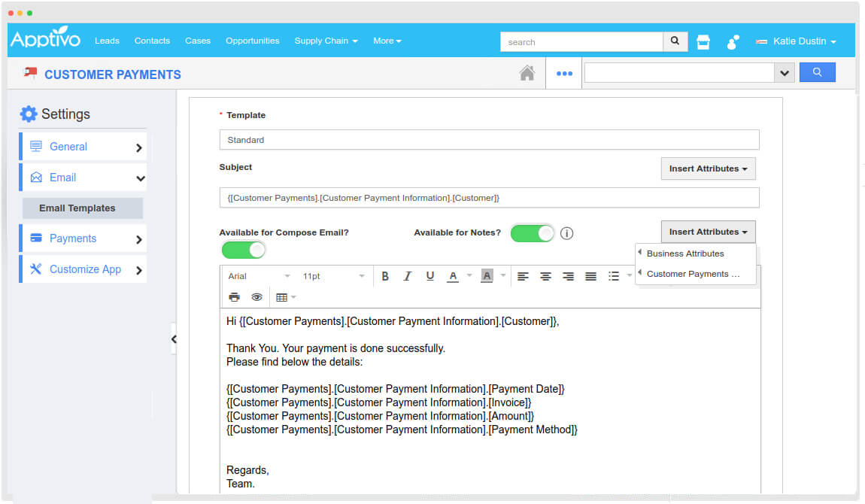Disable the Available for Notes switch

[x=532, y=233]
